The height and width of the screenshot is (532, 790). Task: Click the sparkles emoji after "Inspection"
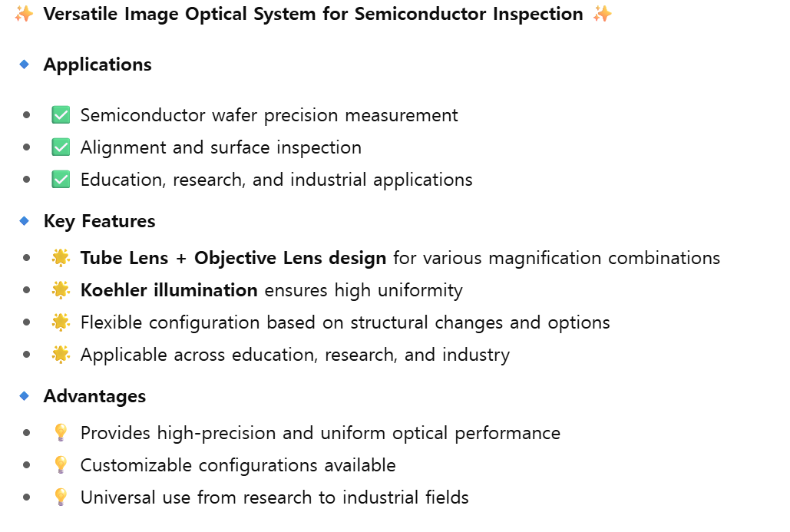pos(603,14)
